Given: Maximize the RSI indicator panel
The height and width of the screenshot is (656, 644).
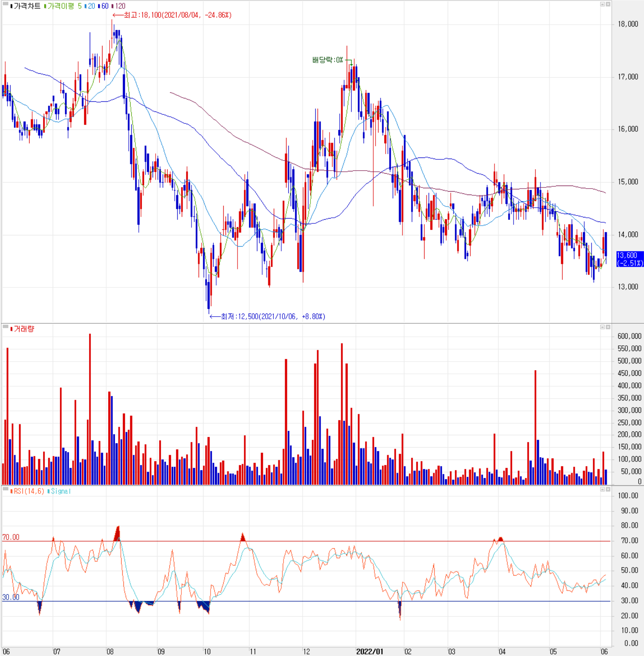Looking at the screenshot, I should 602,489.
